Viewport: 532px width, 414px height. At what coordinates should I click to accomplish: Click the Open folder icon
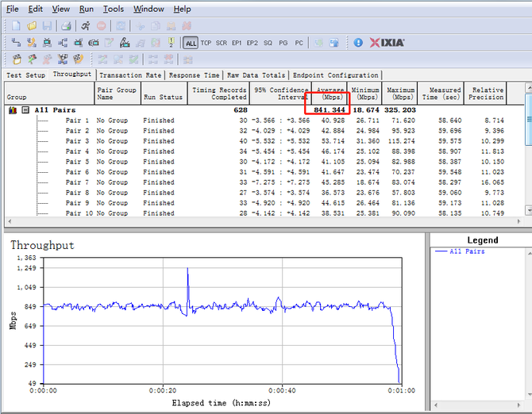(x=30, y=25)
